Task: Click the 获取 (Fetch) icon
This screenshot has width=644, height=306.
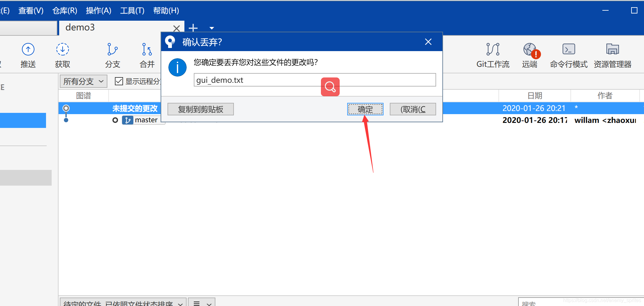Action: [62, 55]
